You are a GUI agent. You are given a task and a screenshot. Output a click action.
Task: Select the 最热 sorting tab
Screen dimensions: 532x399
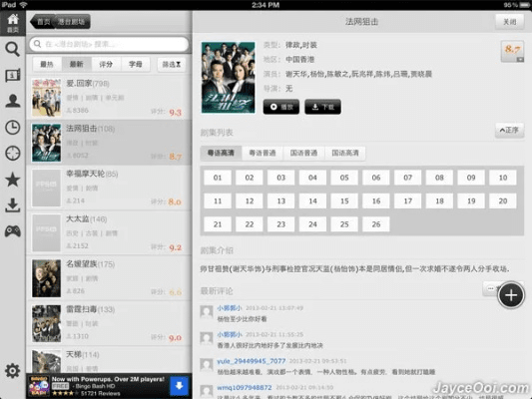[47, 64]
